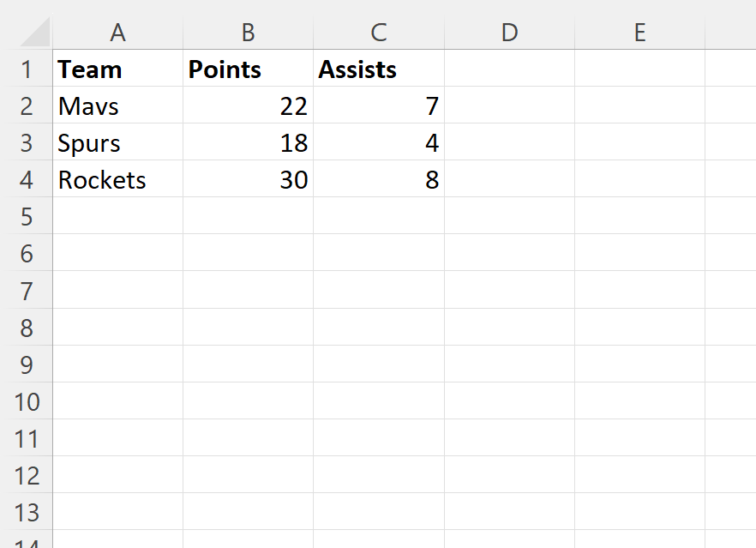
Task: Select the Spurs cell
Action: 117,143
